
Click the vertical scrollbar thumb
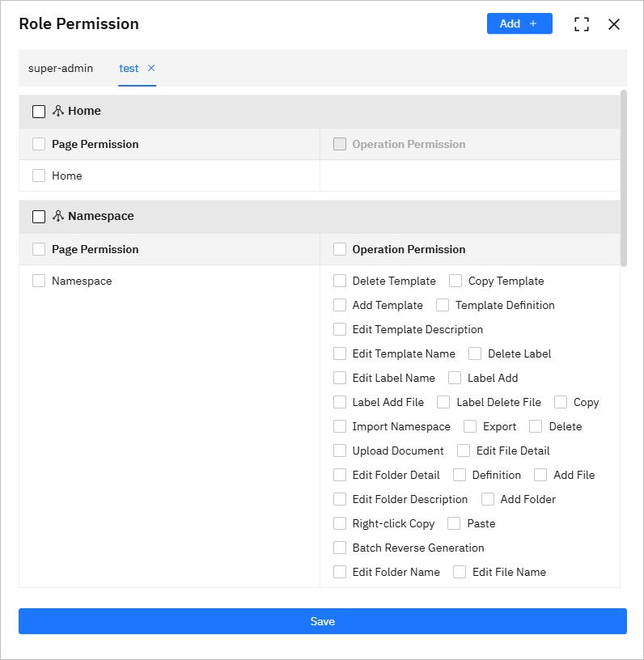click(x=624, y=178)
